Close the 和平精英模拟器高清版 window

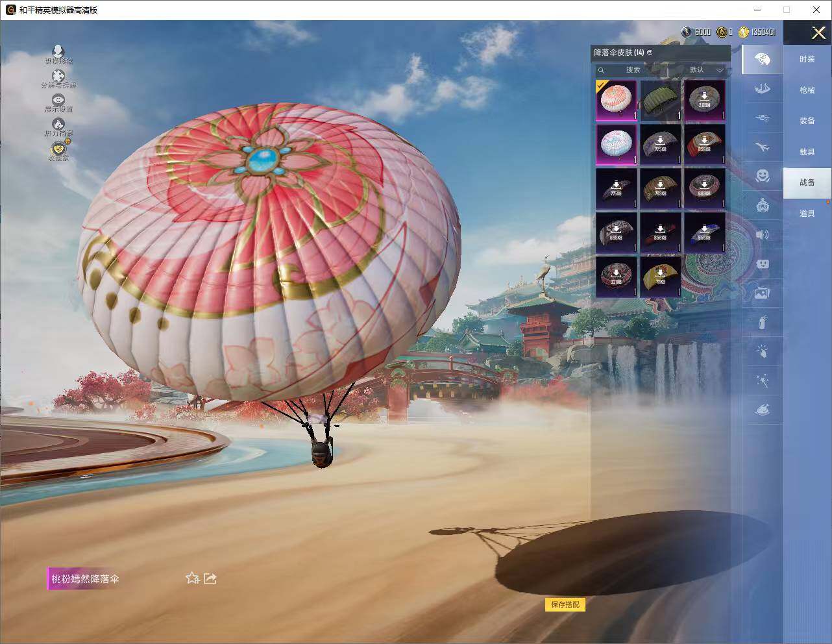pos(816,10)
